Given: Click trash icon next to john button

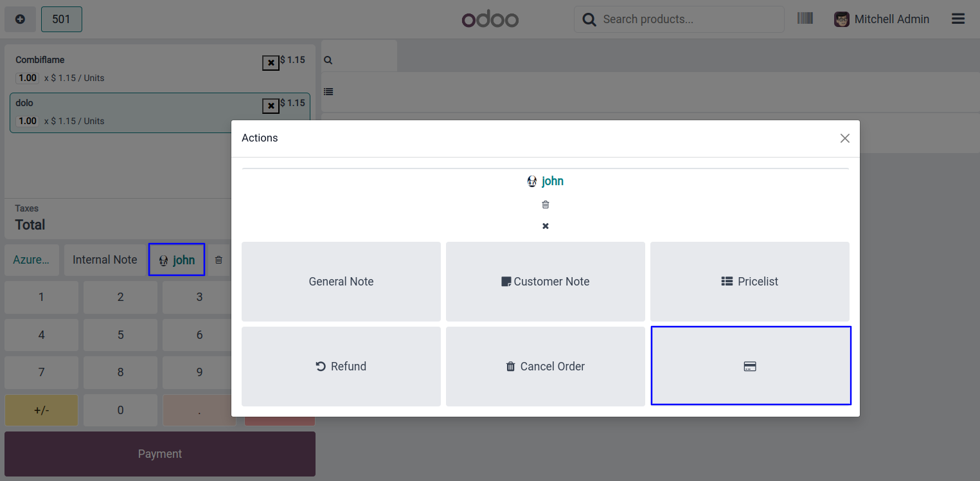Looking at the screenshot, I should tap(218, 260).
